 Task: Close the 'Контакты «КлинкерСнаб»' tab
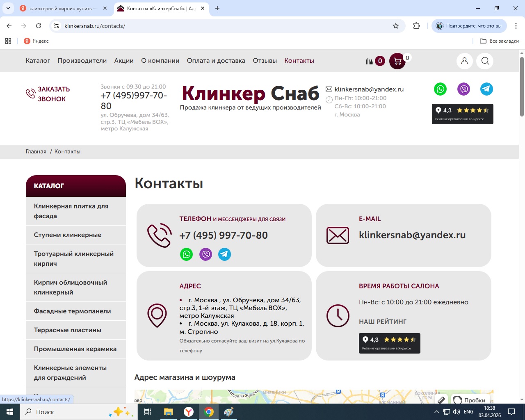point(203,8)
